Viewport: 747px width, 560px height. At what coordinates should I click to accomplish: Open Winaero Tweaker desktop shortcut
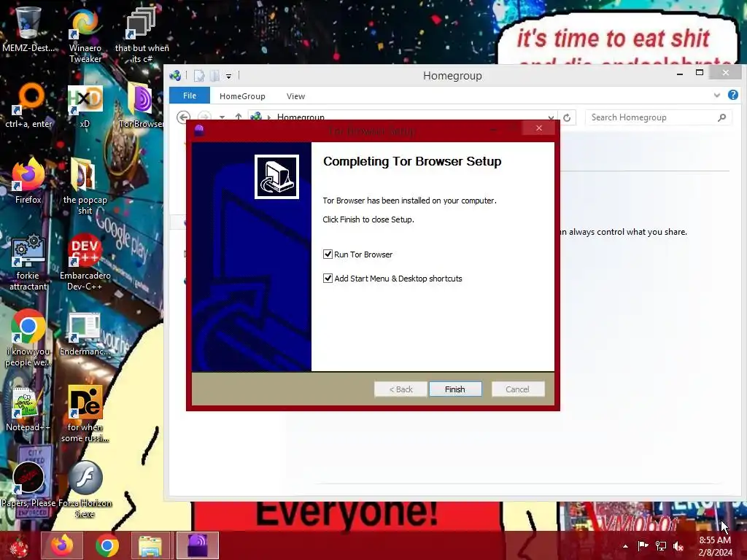click(x=85, y=35)
